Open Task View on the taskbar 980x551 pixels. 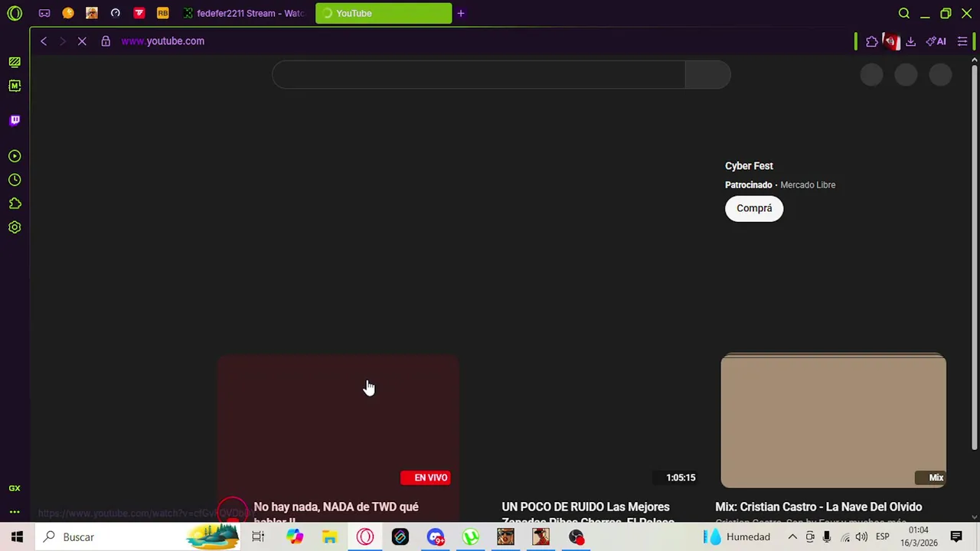pos(258,537)
